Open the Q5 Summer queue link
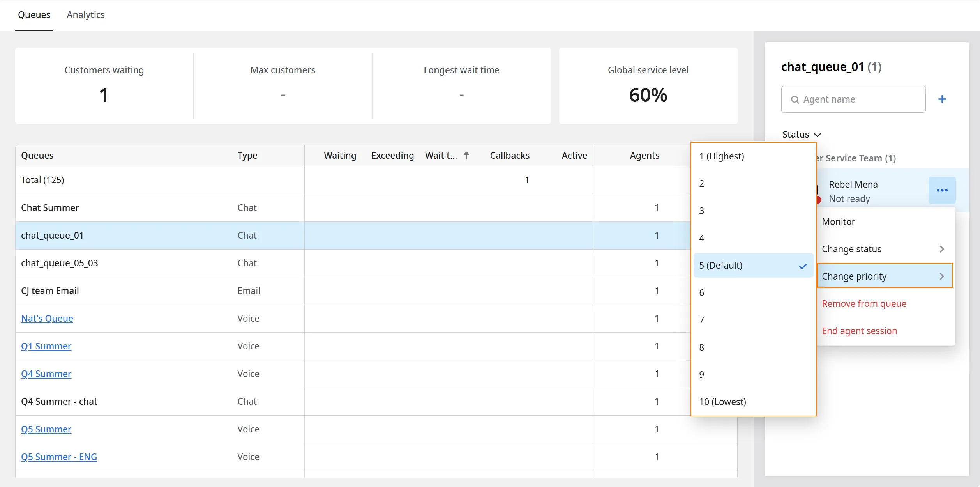The image size is (980, 487). pyautogui.click(x=46, y=429)
